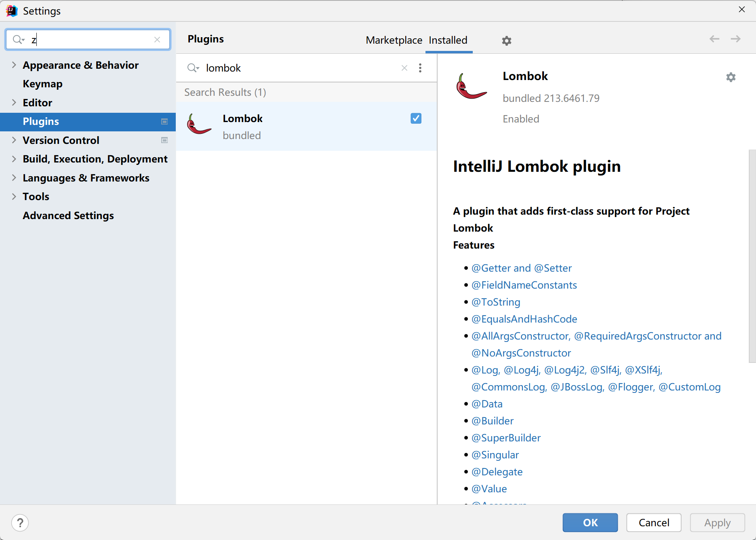The image size is (756, 540).
Task: Select Keymap in settings tree
Action: pos(42,84)
